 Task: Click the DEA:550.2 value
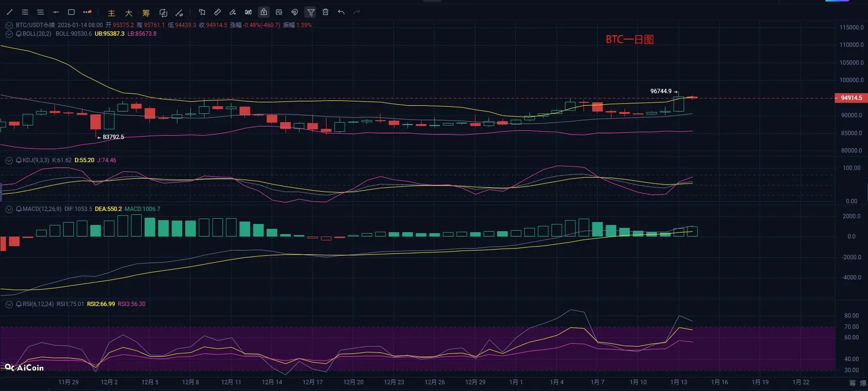coord(108,209)
